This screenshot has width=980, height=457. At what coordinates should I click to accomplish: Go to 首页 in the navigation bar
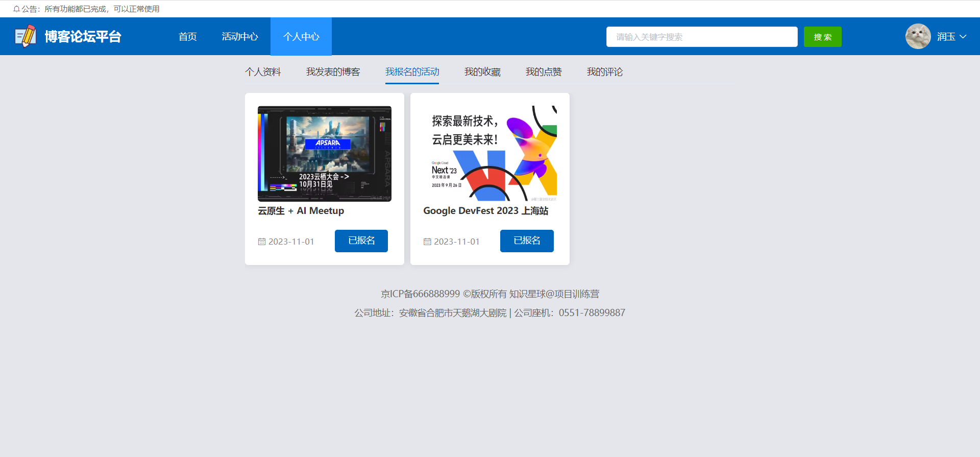tap(188, 36)
